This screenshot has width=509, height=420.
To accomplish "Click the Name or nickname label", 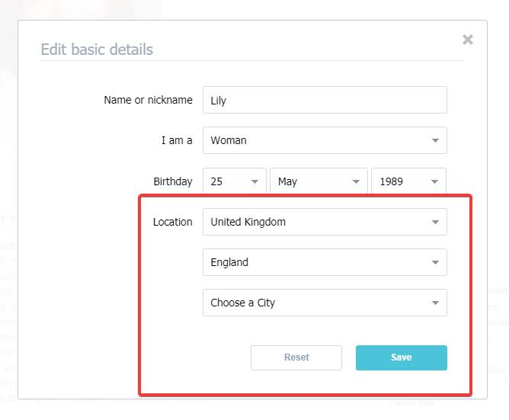I will coord(148,100).
